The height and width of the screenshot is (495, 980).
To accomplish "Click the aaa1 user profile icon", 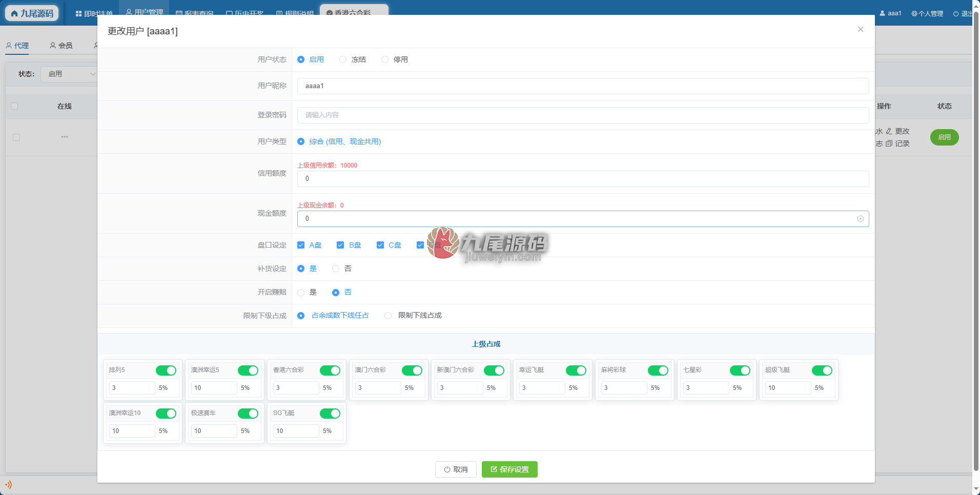I will pyautogui.click(x=883, y=13).
